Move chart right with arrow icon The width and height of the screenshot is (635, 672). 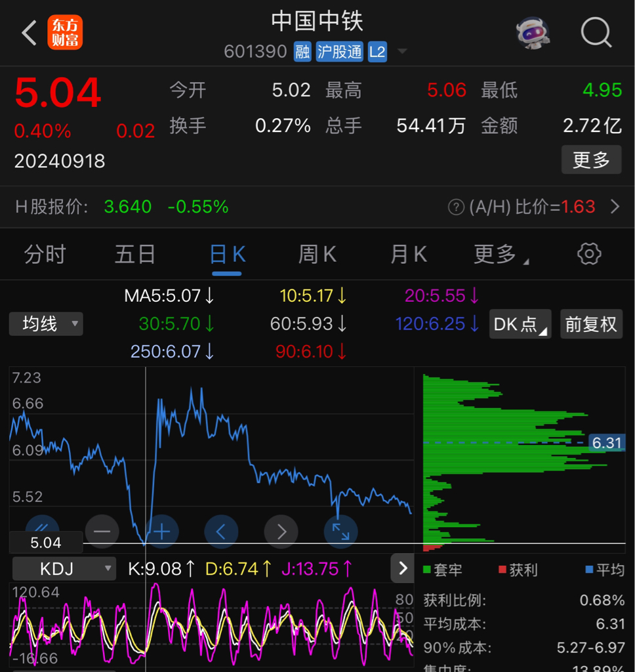(x=281, y=532)
